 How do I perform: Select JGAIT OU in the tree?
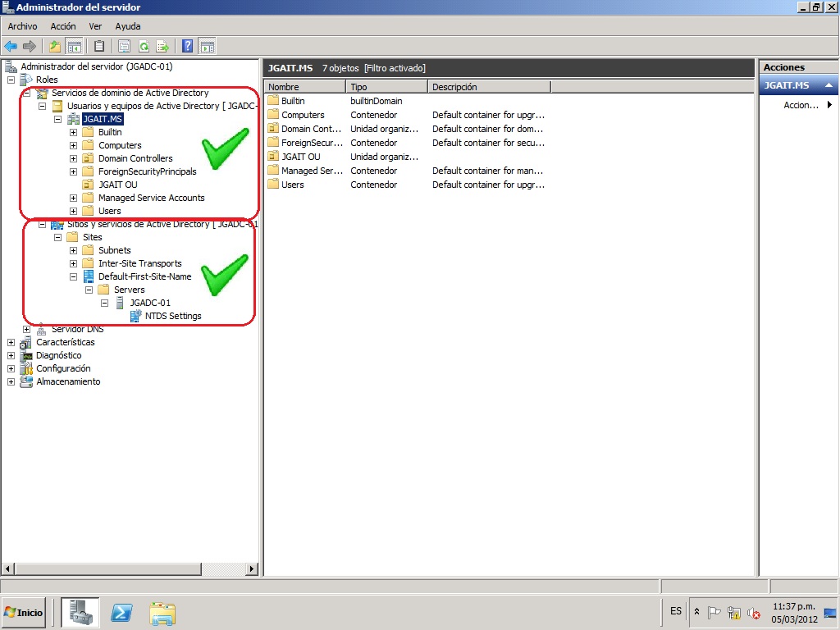(118, 185)
